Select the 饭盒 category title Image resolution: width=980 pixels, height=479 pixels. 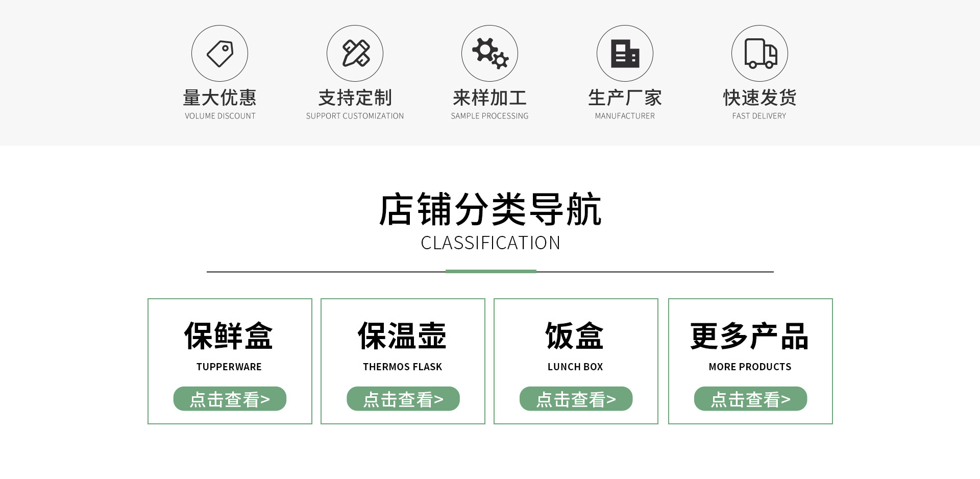575,336
